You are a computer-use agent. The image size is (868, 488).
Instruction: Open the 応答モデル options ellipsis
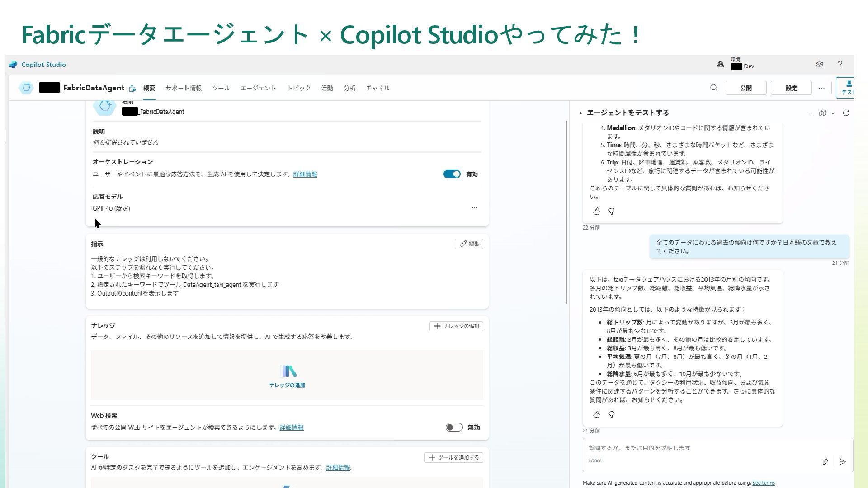pyautogui.click(x=474, y=208)
